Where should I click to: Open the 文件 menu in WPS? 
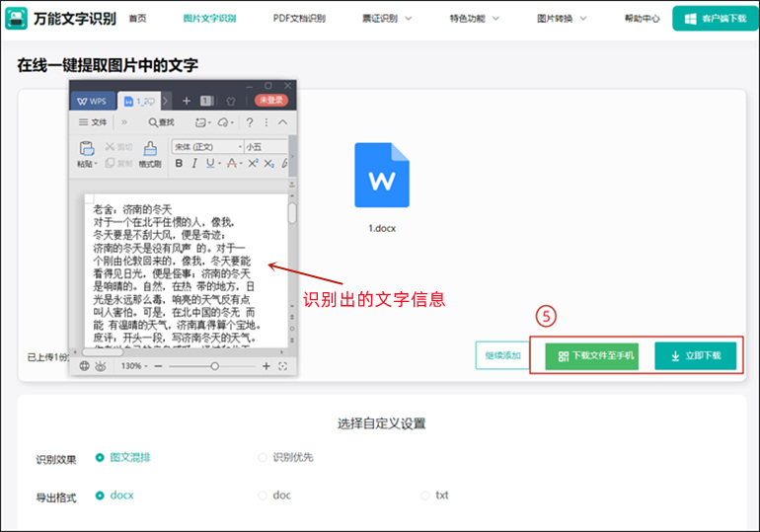click(93, 122)
